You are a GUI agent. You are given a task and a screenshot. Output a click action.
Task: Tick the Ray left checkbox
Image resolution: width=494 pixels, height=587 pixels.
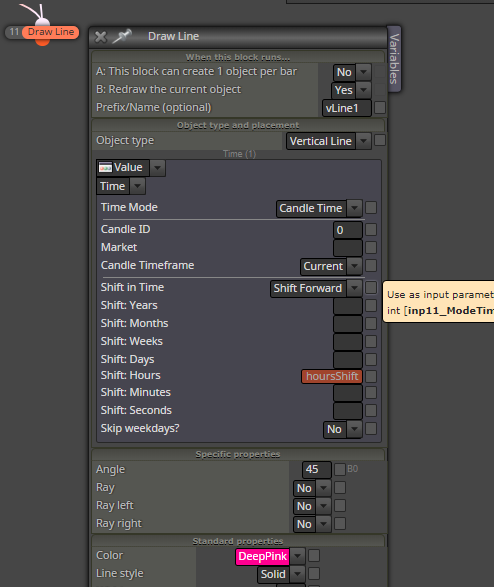click(x=340, y=505)
